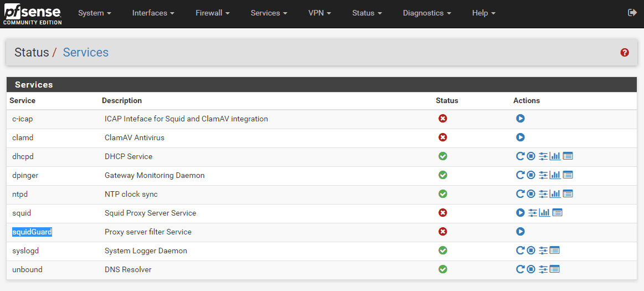Restart the dhcpd service
The width and height of the screenshot is (644, 291).
pos(520,156)
